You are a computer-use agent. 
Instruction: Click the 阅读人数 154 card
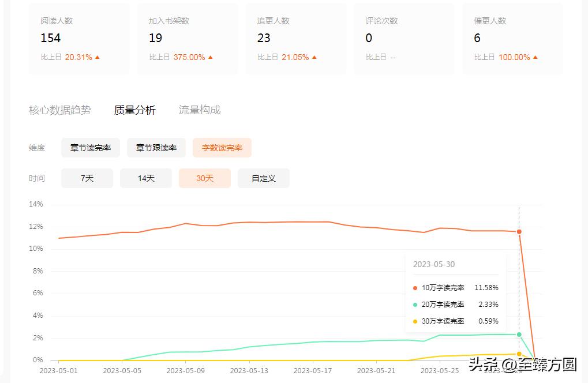point(78,39)
